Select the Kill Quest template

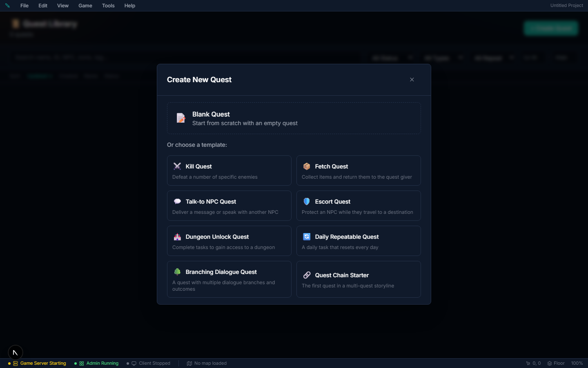click(x=229, y=171)
